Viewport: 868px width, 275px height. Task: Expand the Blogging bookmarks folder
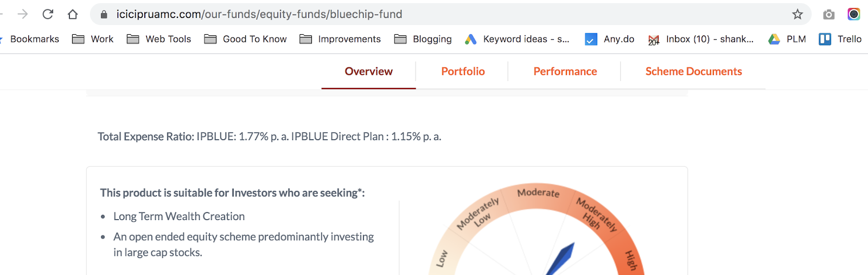click(423, 39)
